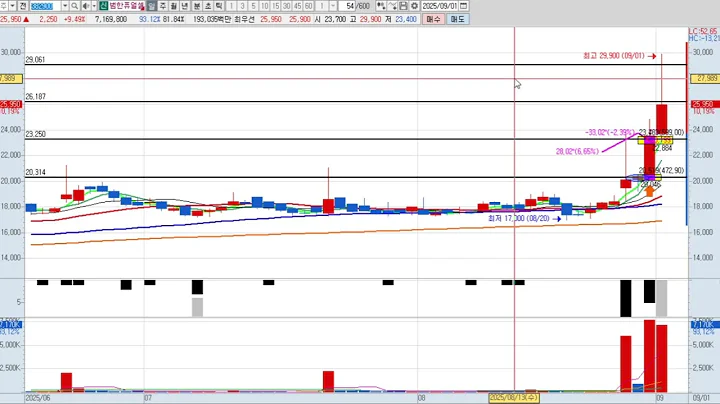
Task: Click the 20,314 horizontal line label
Action: point(35,172)
